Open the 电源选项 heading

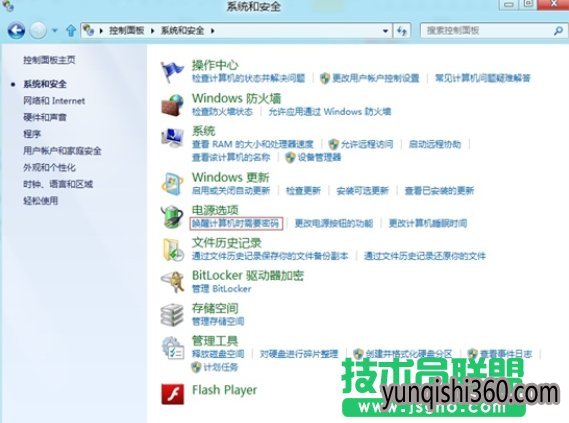point(215,210)
